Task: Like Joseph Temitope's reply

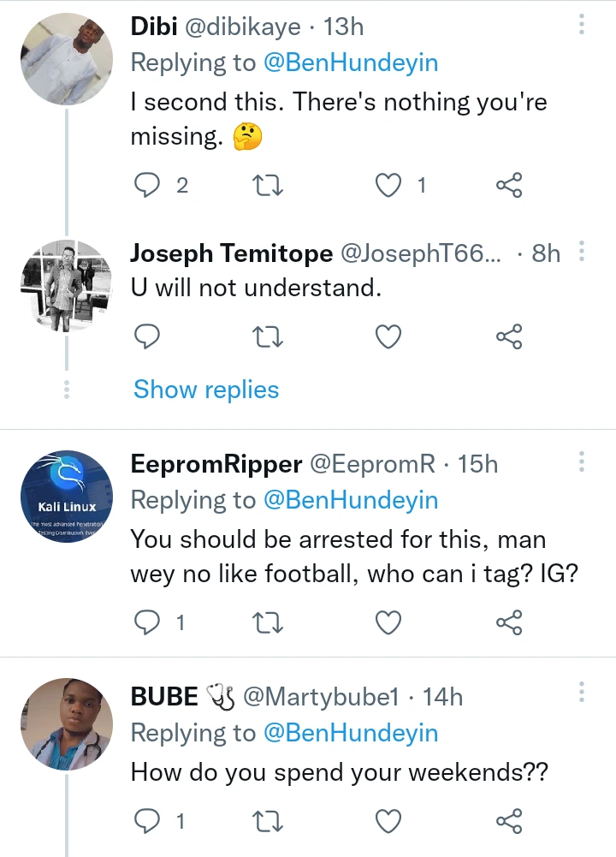Action: [x=389, y=337]
